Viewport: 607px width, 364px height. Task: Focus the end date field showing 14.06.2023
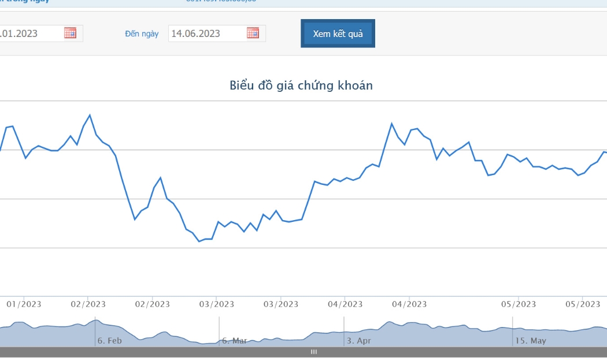tap(217, 34)
